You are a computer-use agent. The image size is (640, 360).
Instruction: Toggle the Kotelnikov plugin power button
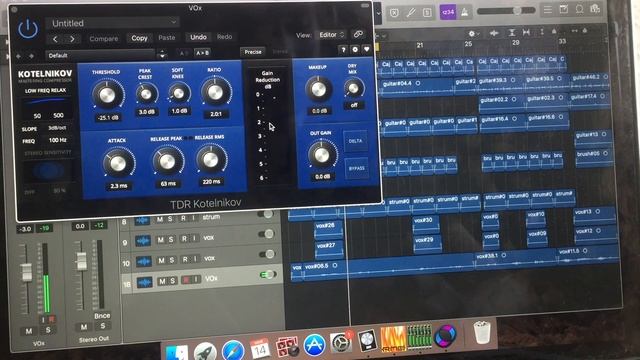(x=28, y=29)
